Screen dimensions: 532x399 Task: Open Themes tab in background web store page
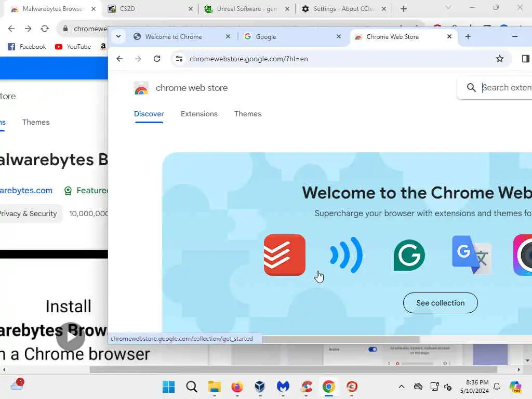tap(36, 122)
